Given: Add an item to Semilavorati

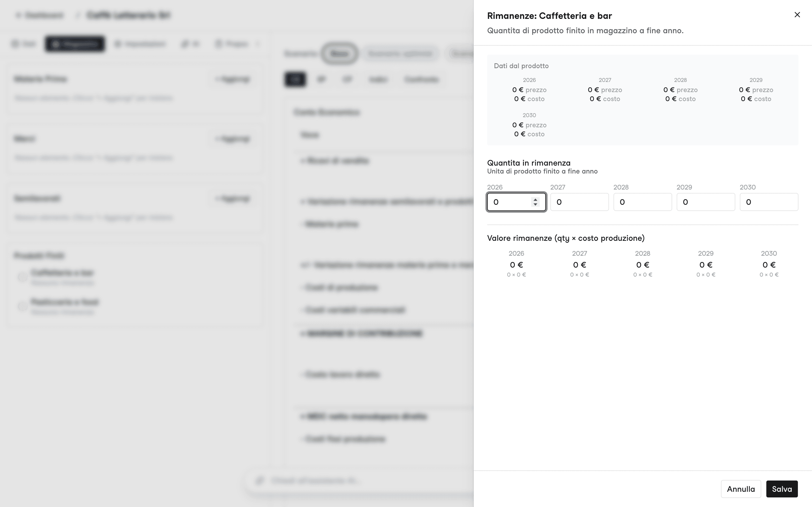Looking at the screenshot, I should coord(233,199).
